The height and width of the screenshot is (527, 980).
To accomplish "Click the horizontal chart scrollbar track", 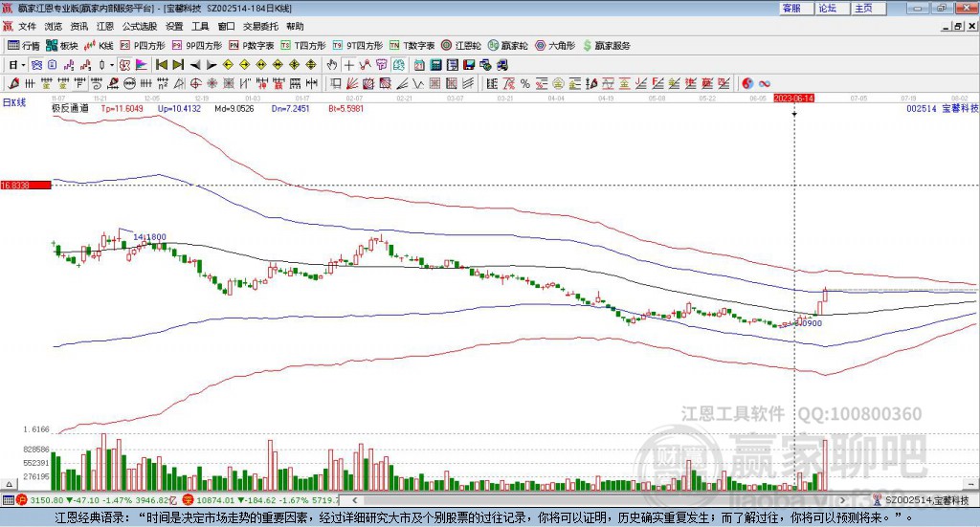I will [x=598, y=500].
